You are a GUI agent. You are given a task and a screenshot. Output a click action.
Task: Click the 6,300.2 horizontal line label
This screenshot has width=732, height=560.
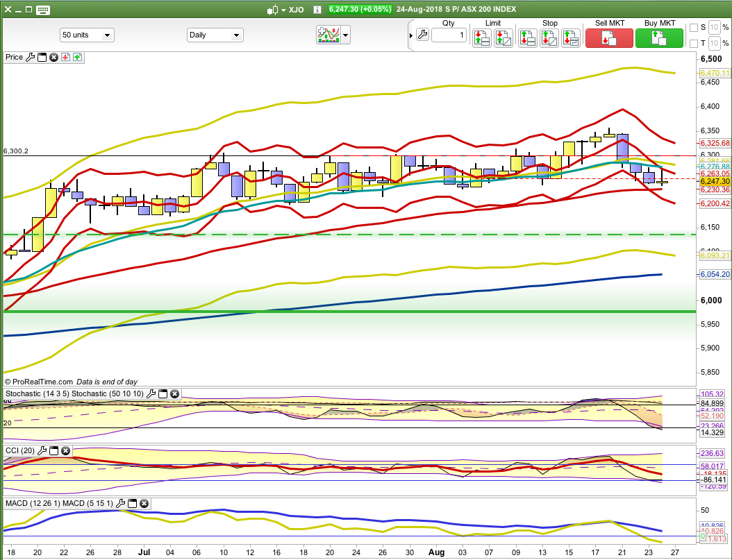pos(16,151)
